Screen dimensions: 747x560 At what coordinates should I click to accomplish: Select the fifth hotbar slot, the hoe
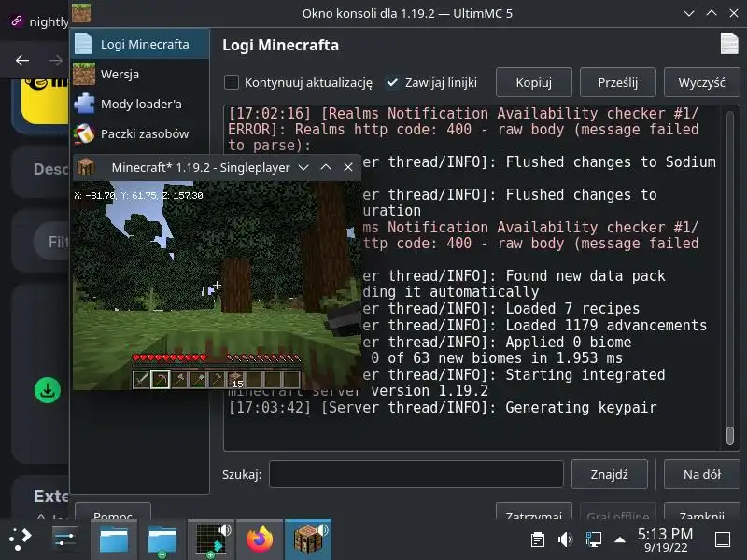(x=217, y=380)
